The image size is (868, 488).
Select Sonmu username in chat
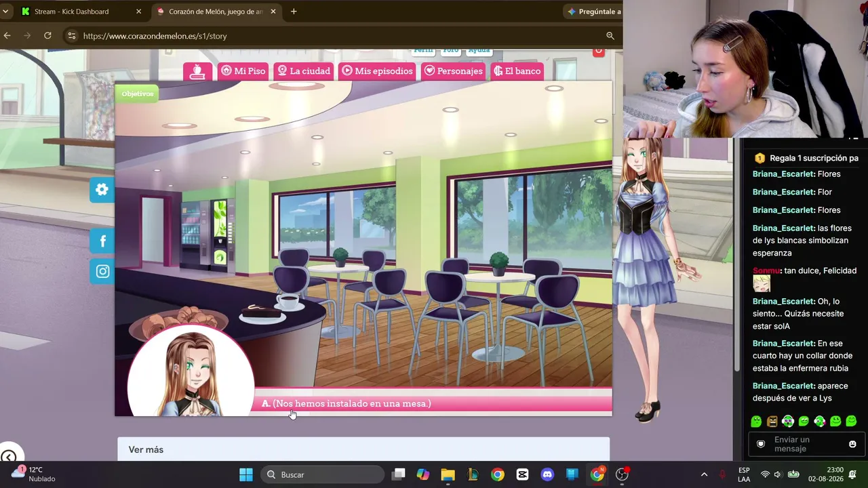click(x=767, y=270)
